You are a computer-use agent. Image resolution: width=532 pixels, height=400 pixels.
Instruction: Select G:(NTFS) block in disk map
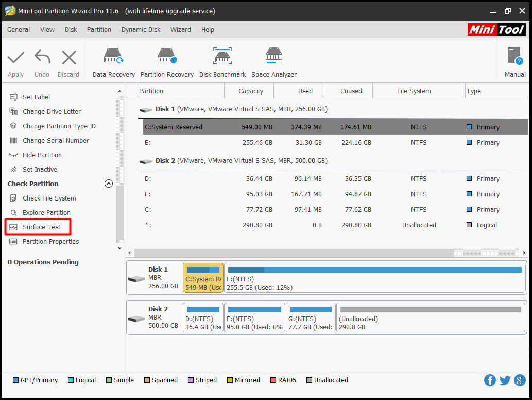click(x=311, y=318)
